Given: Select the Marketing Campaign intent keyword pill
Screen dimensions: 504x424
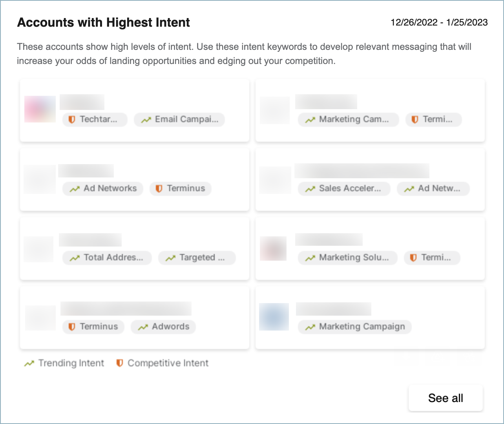Looking at the screenshot, I should tap(354, 327).
